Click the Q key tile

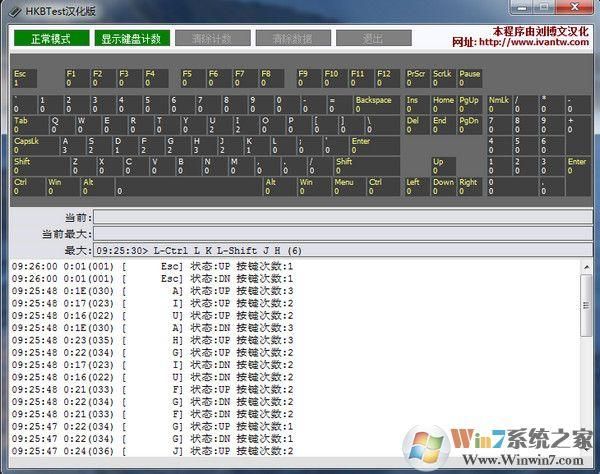[62, 125]
